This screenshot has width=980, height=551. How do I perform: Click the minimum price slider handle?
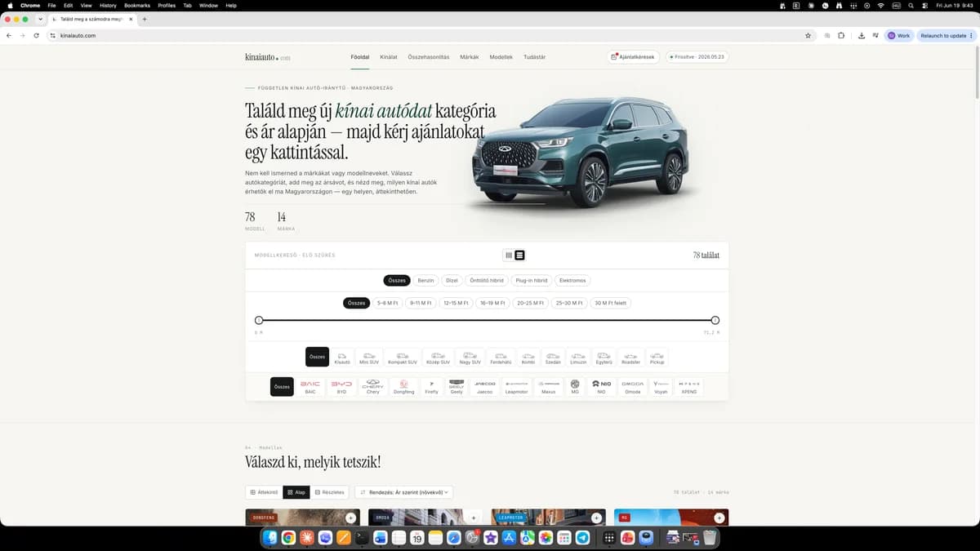tap(259, 321)
